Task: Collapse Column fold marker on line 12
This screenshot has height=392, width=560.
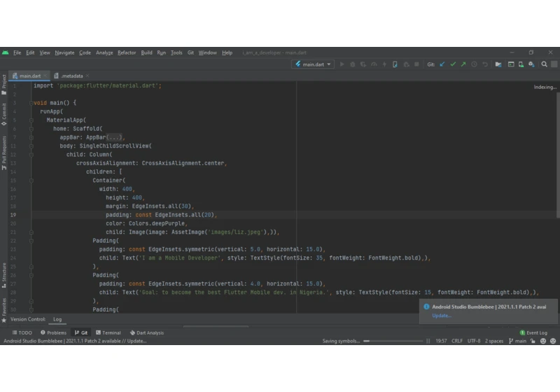Action: pyautogui.click(x=31, y=155)
